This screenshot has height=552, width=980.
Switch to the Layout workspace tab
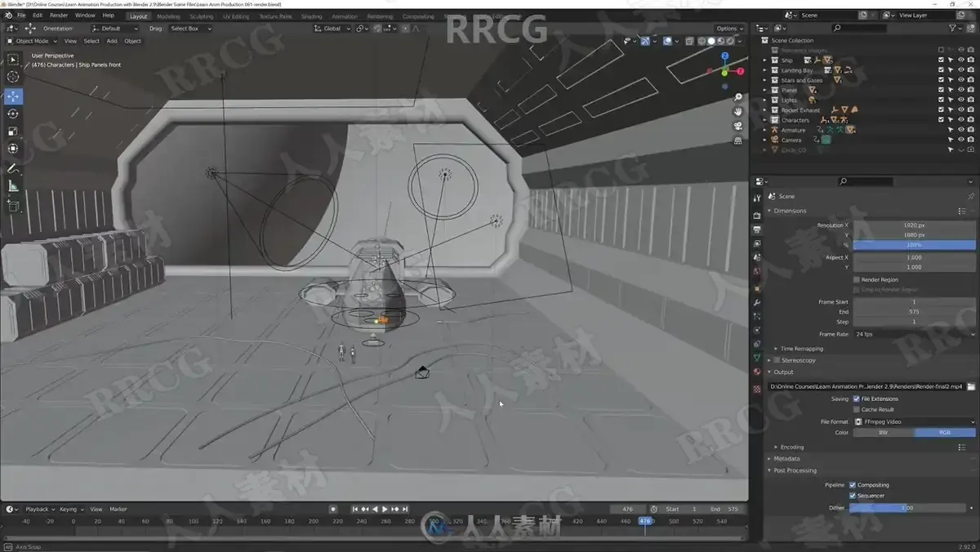pos(139,16)
